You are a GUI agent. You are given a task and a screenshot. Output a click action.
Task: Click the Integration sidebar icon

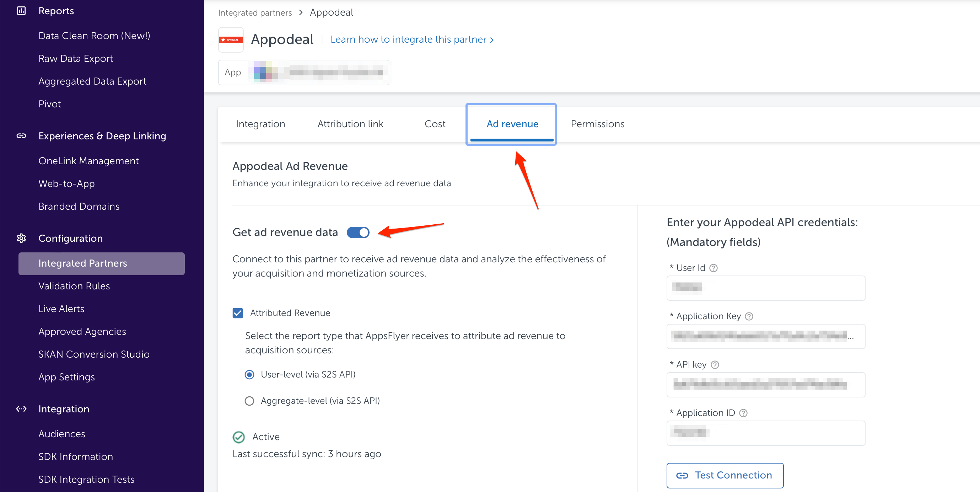click(x=21, y=409)
